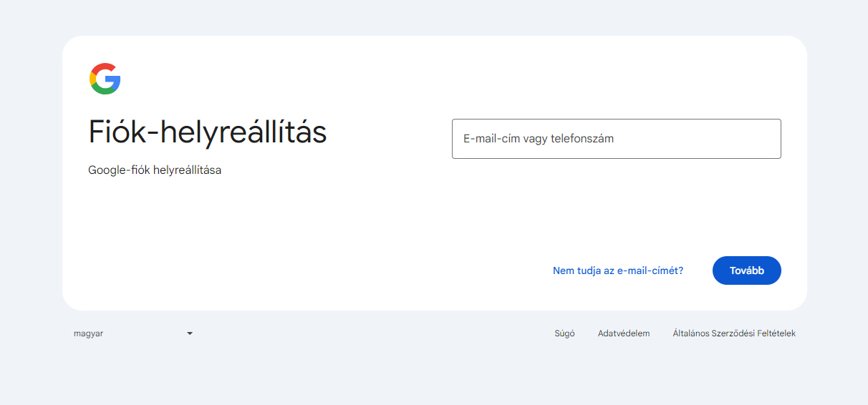Click the Fiók-helyreállítás heading
868x405 pixels.
208,132
